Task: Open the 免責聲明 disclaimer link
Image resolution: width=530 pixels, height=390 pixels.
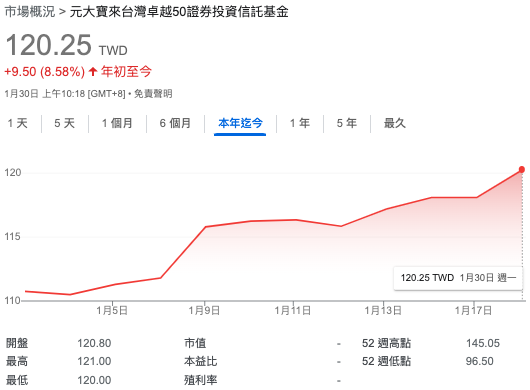Action: pos(153,94)
